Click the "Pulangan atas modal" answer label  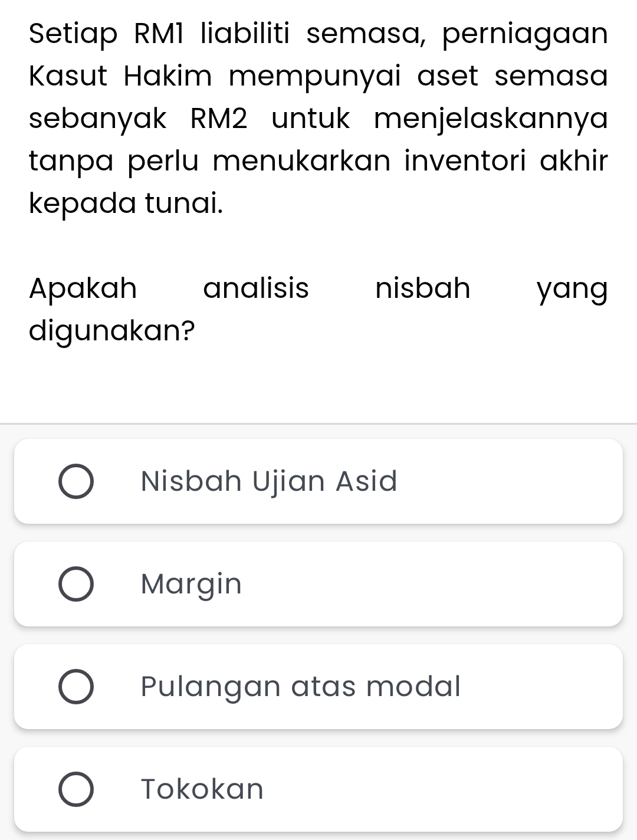click(301, 687)
